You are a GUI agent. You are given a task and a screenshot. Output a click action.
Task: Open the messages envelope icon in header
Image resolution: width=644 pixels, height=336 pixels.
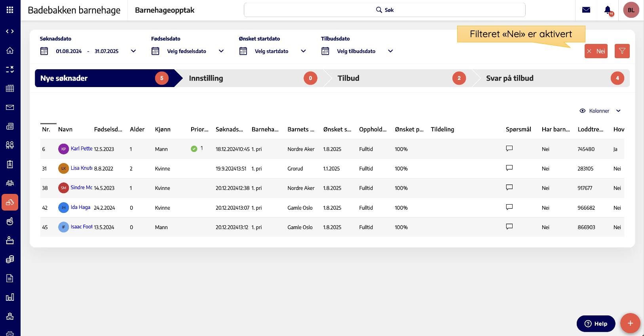(x=586, y=10)
